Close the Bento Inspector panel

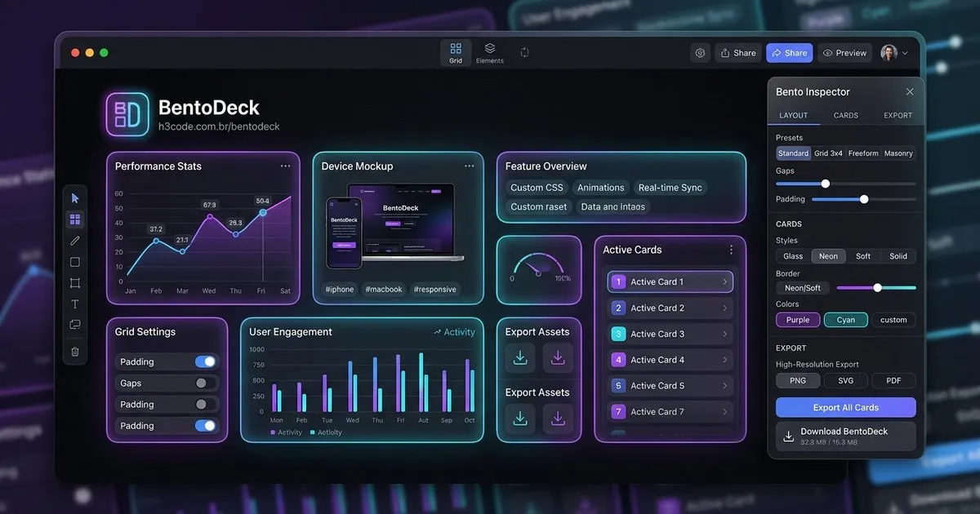point(910,91)
